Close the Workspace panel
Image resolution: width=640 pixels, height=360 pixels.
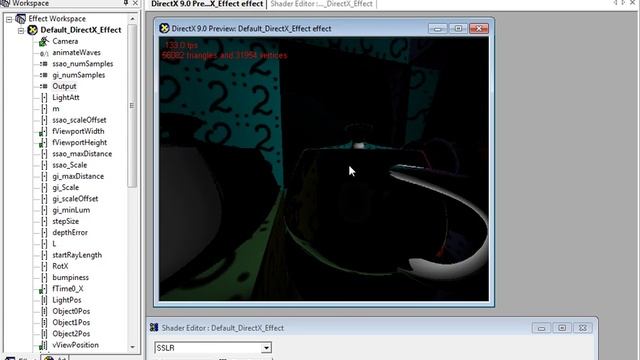135,3
